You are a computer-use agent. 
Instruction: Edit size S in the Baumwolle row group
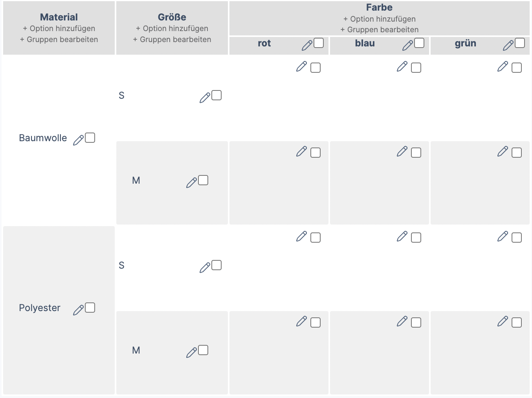point(205,97)
